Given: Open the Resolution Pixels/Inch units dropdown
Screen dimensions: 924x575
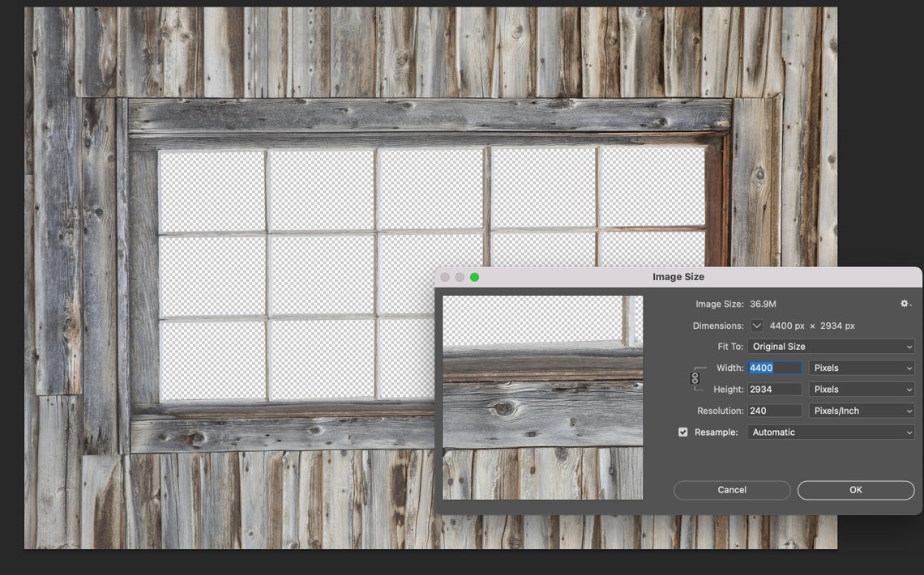Looking at the screenshot, I should (861, 411).
